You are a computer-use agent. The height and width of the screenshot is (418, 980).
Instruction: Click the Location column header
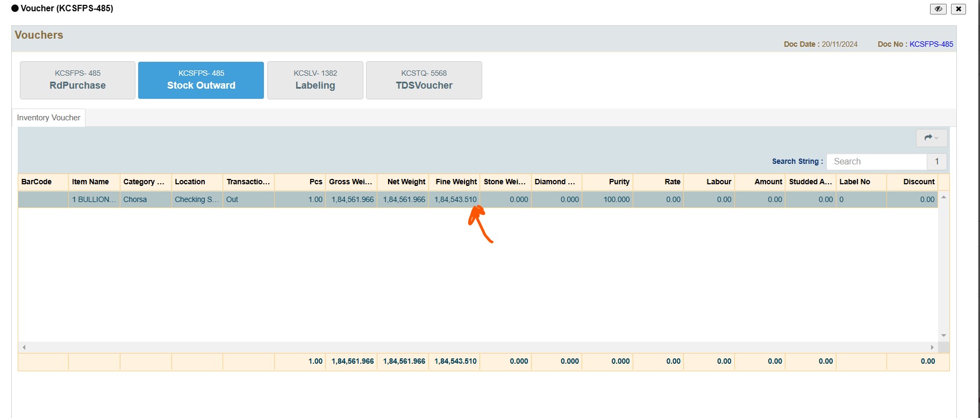pos(197,182)
